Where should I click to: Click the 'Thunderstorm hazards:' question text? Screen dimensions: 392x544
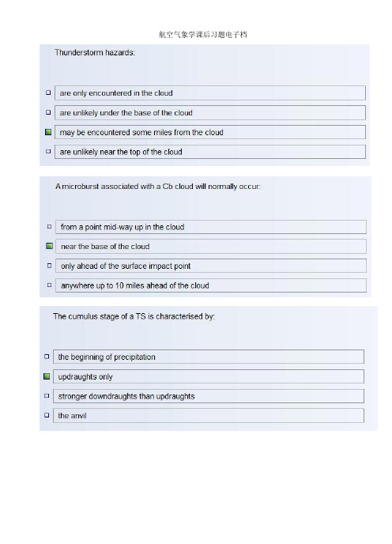point(95,52)
